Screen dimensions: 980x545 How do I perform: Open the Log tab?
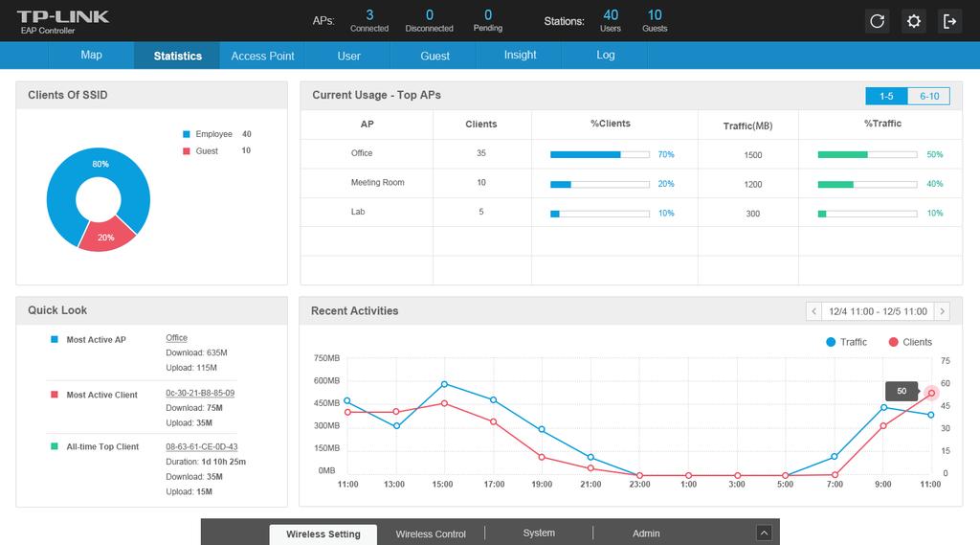(x=605, y=55)
